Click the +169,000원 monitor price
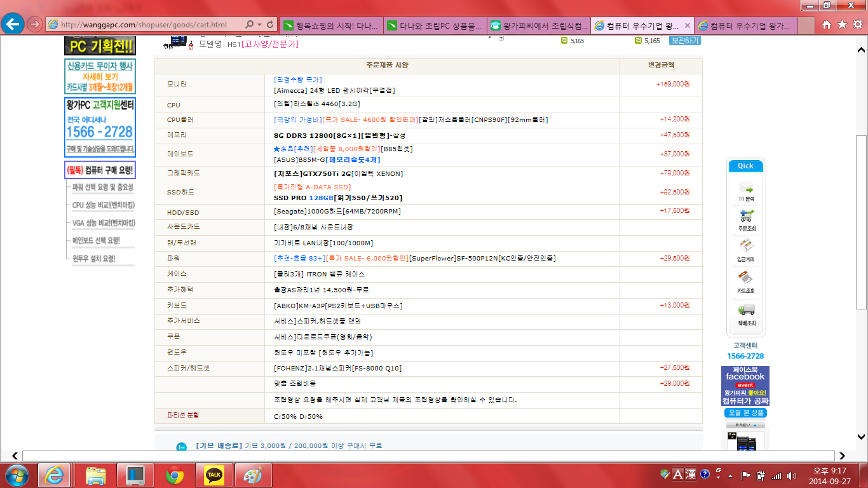The image size is (868, 488). pos(674,84)
